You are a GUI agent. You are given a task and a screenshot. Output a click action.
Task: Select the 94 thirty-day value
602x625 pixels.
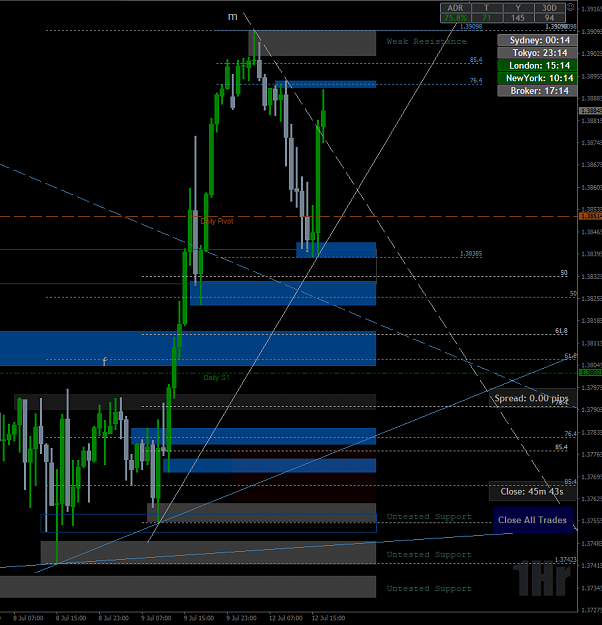(549, 18)
